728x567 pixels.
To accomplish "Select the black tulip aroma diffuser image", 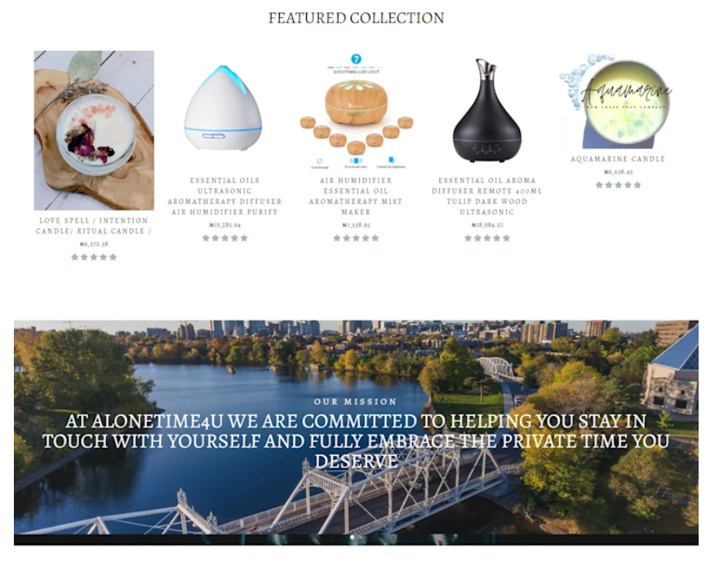I will tap(486, 110).
